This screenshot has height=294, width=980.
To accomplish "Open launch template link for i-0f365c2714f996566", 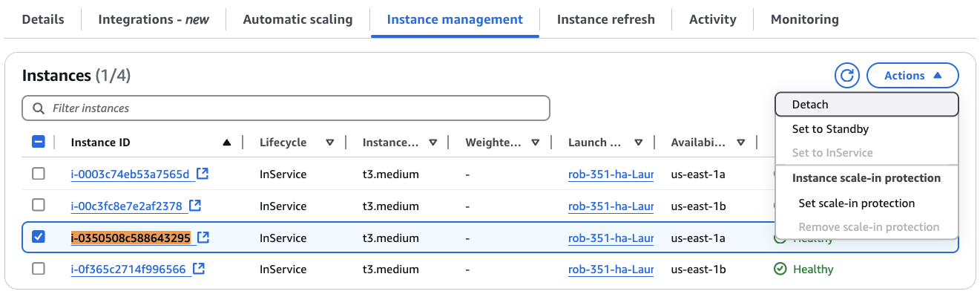I will (x=611, y=269).
